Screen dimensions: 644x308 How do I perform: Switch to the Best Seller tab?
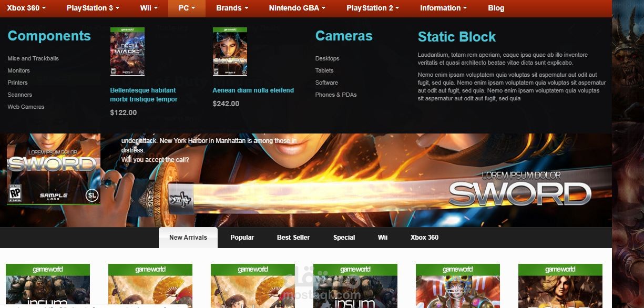coord(293,238)
